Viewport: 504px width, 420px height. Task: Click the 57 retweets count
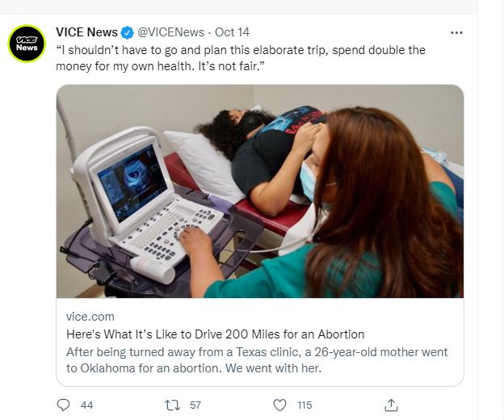195,405
